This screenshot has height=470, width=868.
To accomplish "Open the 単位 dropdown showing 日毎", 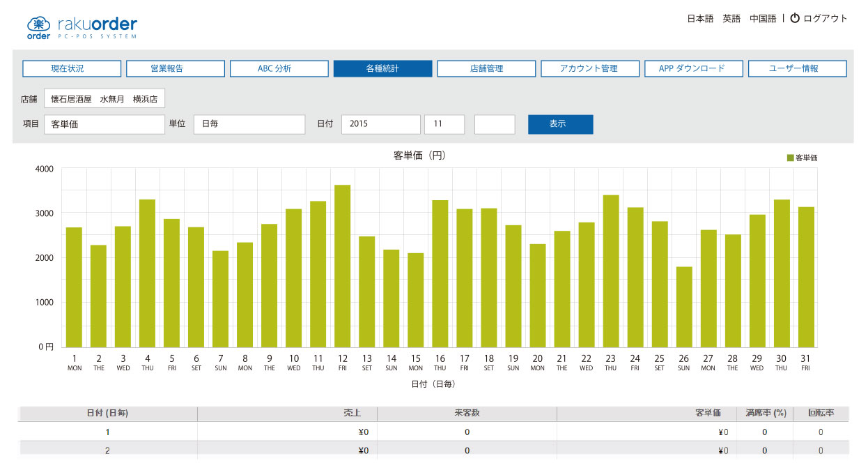I will click(x=249, y=124).
